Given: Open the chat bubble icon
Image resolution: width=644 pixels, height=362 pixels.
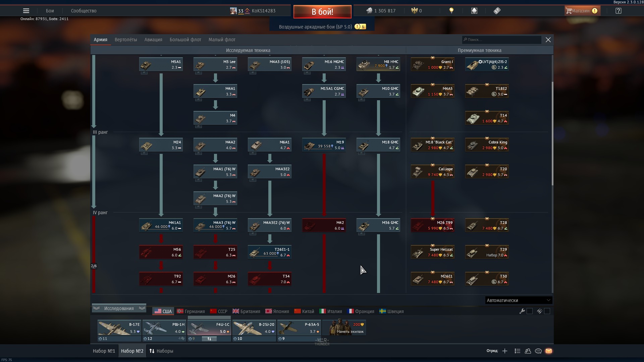Looking at the screenshot, I should [538, 351].
